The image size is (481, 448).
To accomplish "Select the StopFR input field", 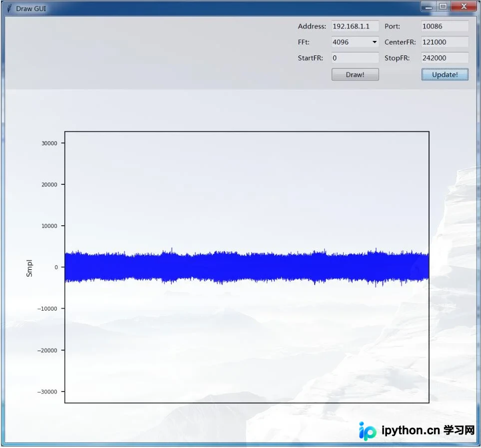I will pyautogui.click(x=445, y=58).
